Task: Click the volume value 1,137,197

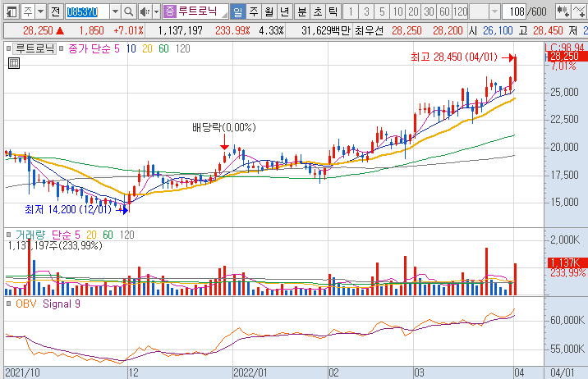Action: click(x=181, y=30)
